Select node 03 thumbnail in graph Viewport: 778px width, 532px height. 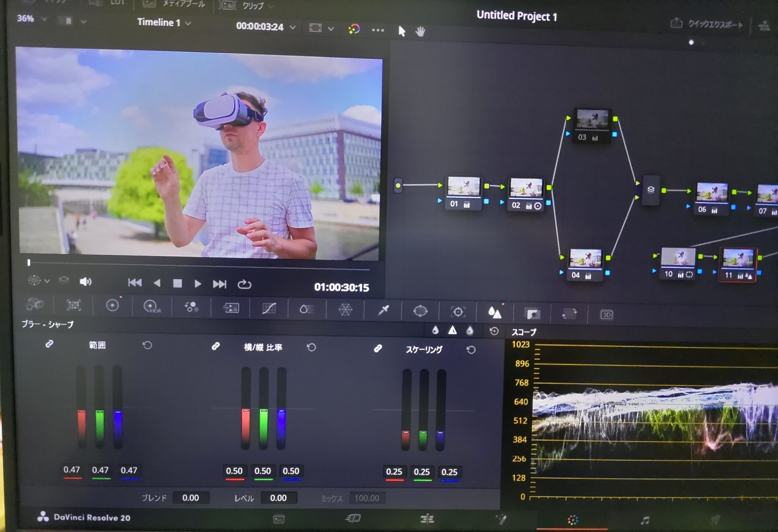(x=592, y=119)
